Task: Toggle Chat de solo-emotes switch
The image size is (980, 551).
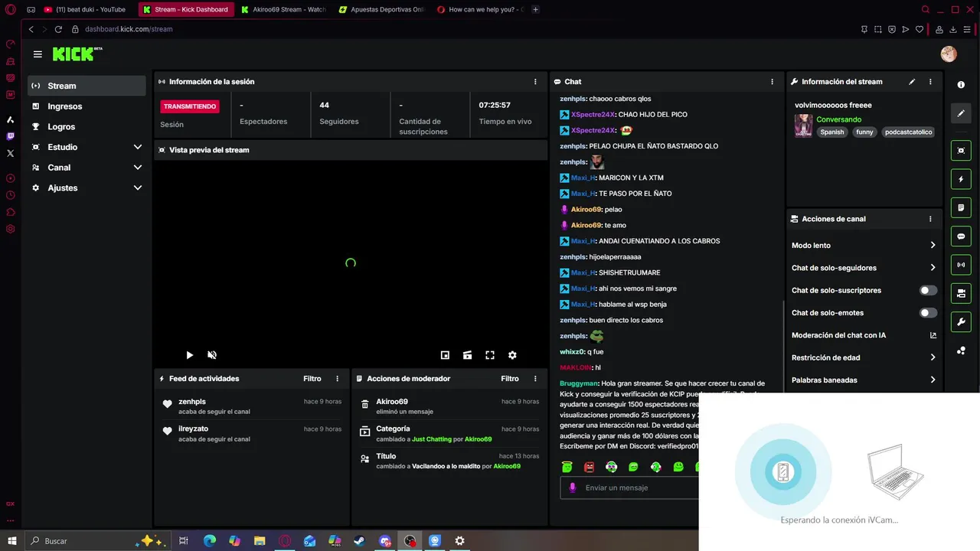Action: 928,313
